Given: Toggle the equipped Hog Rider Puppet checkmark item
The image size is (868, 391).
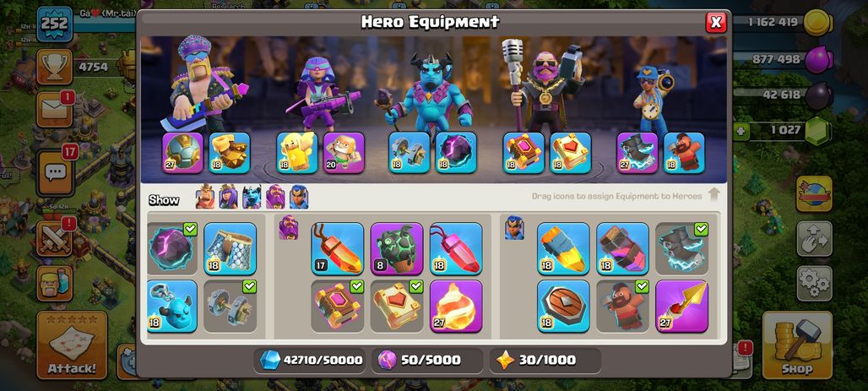Looking at the screenshot, I should click(x=622, y=306).
